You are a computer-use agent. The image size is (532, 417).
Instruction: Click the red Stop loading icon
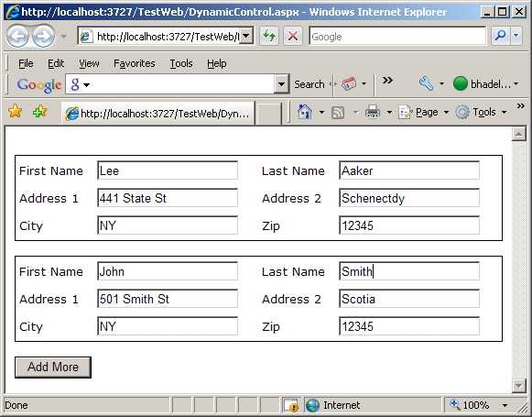(293, 36)
